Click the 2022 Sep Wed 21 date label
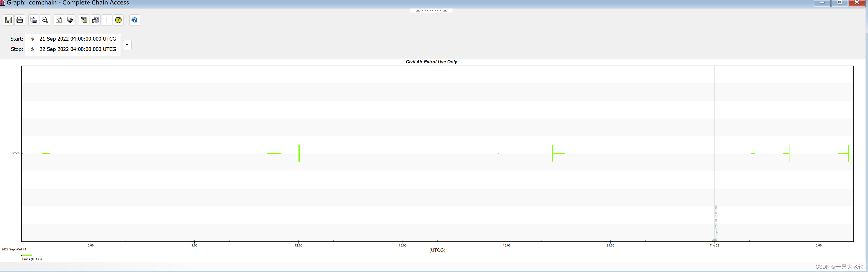868x272 pixels. coord(14,250)
